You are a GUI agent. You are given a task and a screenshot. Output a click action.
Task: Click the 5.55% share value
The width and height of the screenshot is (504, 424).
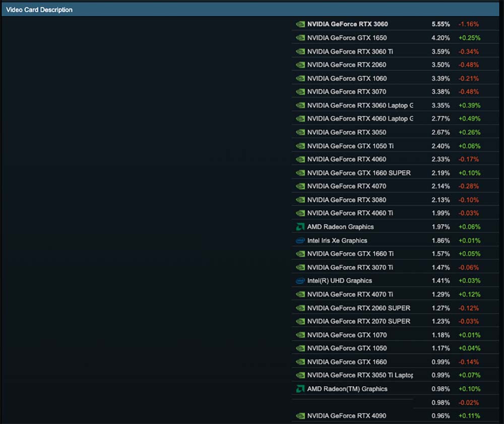tap(440, 24)
